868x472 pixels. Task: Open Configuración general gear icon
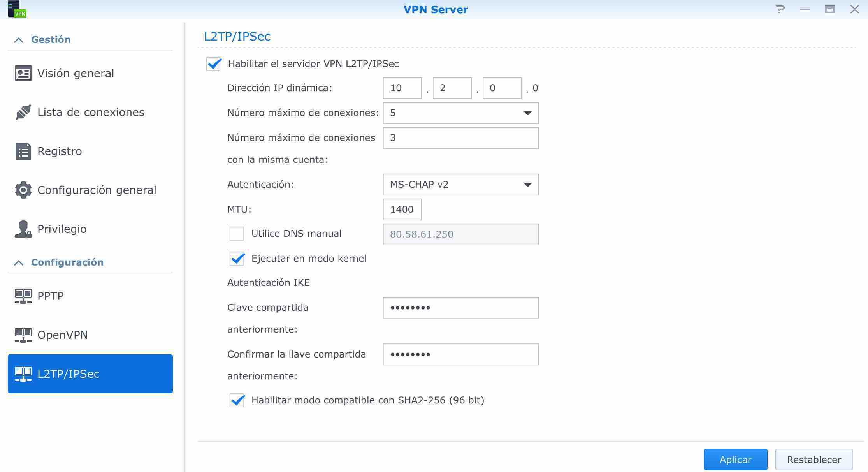click(23, 190)
